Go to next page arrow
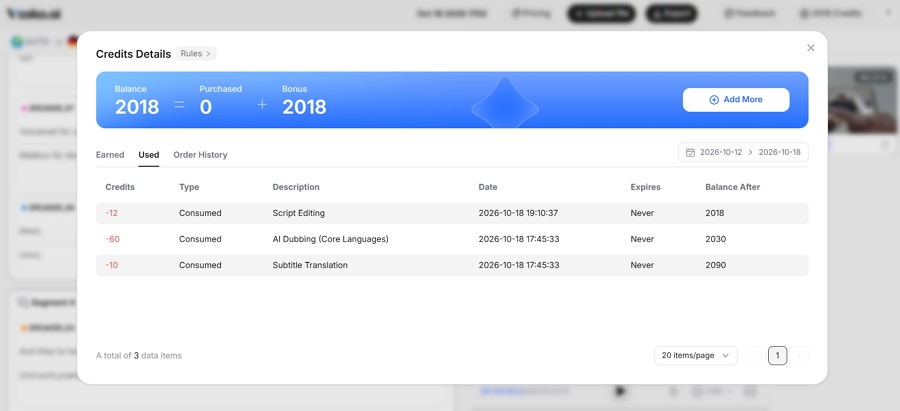Viewport: 900px width, 411px height. tap(799, 356)
